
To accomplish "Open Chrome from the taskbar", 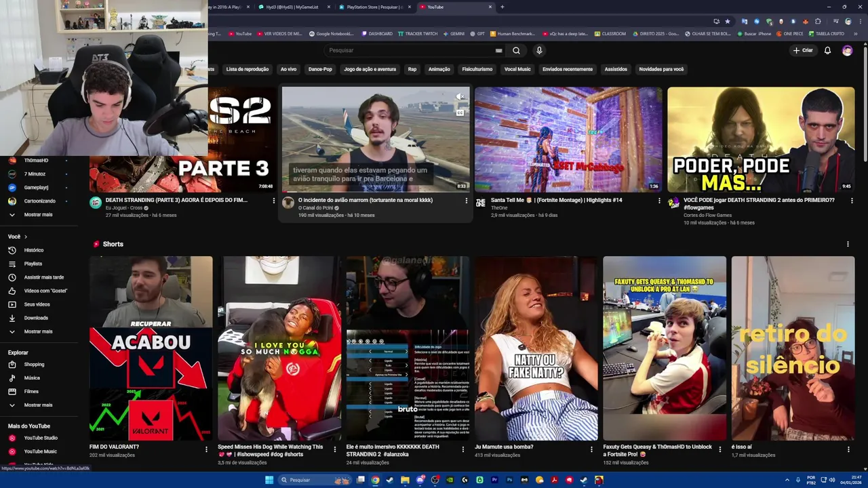I will point(375,480).
